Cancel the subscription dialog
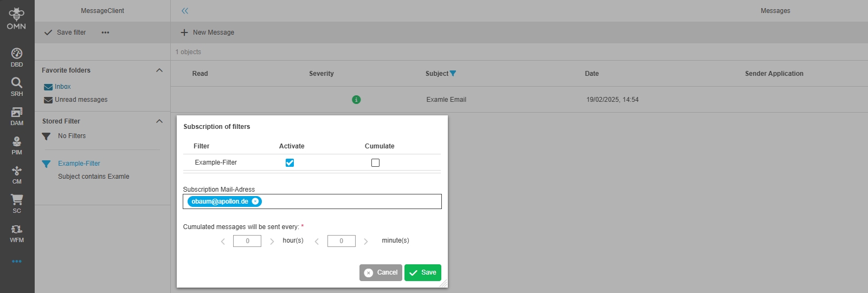868x293 pixels. tap(381, 272)
